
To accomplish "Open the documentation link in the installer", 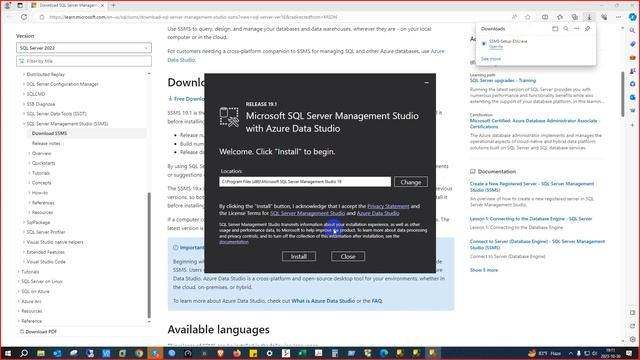I will pos(233,242).
